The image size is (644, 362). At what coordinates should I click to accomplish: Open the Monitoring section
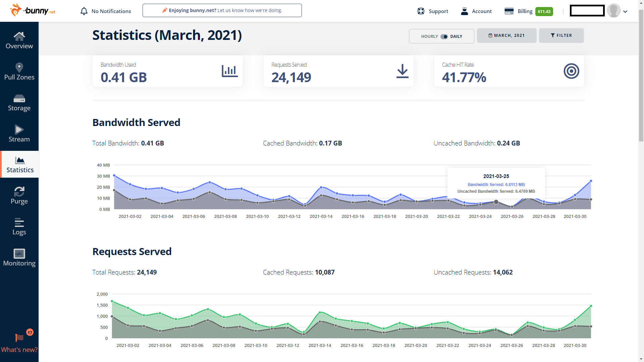(x=19, y=258)
